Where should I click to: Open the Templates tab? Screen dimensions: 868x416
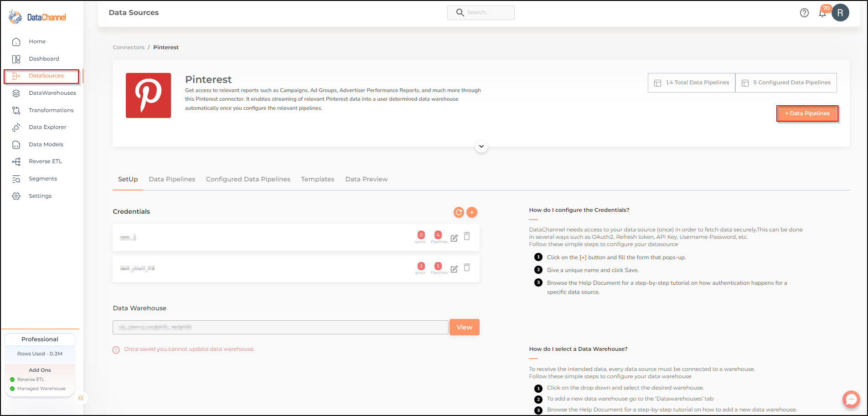tap(318, 180)
